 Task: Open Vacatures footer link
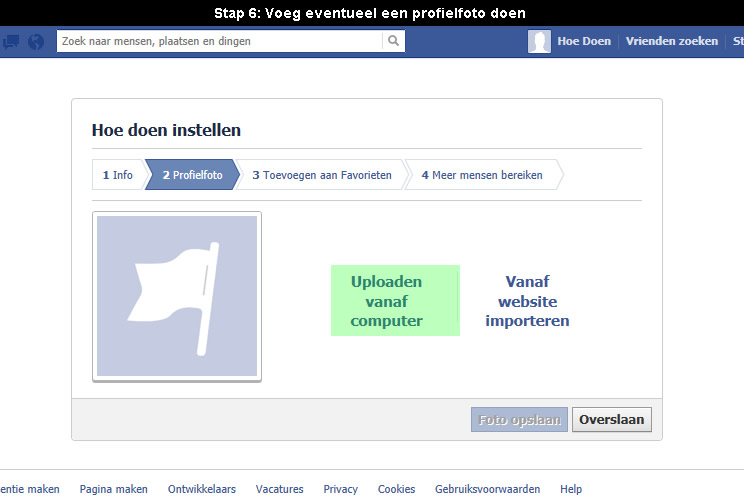279,489
